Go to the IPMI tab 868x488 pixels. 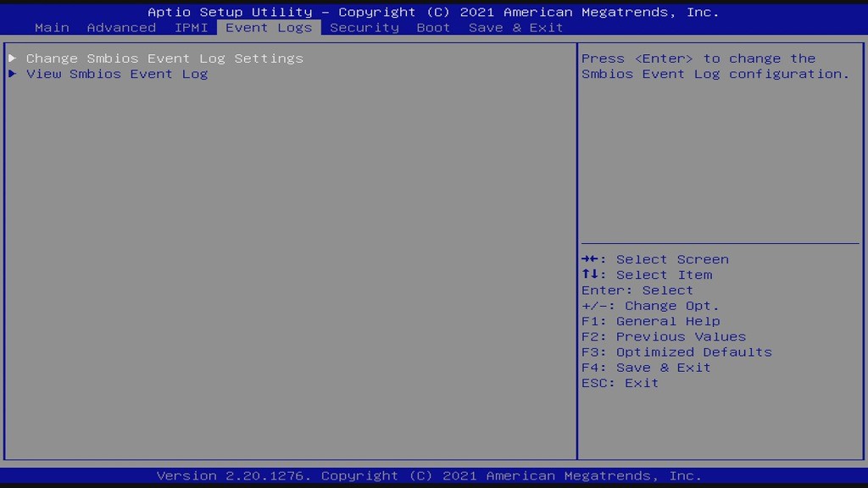click(191, 28)
